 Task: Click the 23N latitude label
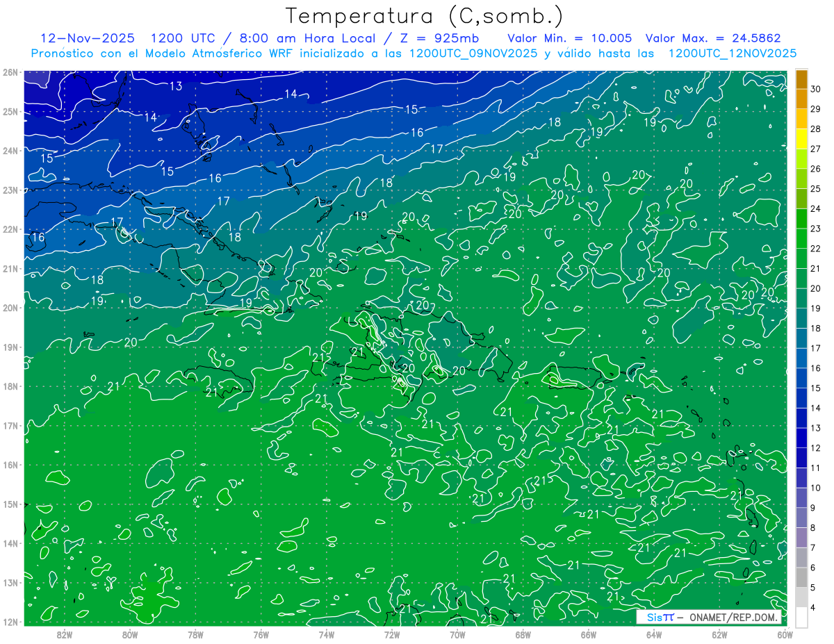tap(10, 190)
